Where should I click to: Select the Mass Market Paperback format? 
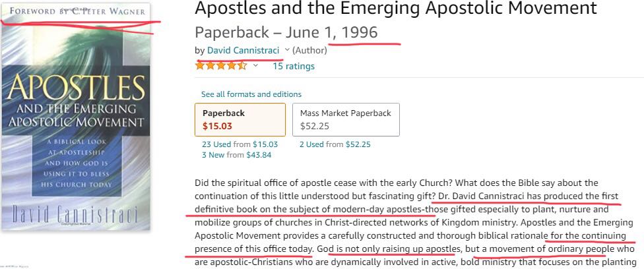(x=345, y=119)
